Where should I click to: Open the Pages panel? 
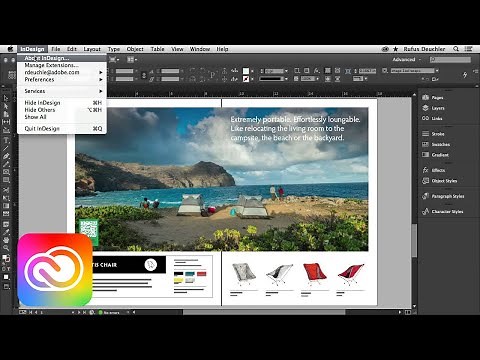point(433,97)
